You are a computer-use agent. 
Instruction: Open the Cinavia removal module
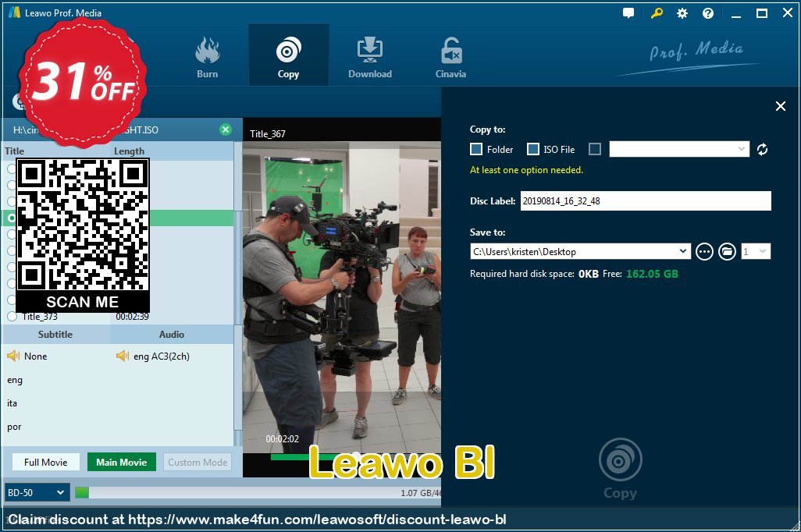pos(450,58)
